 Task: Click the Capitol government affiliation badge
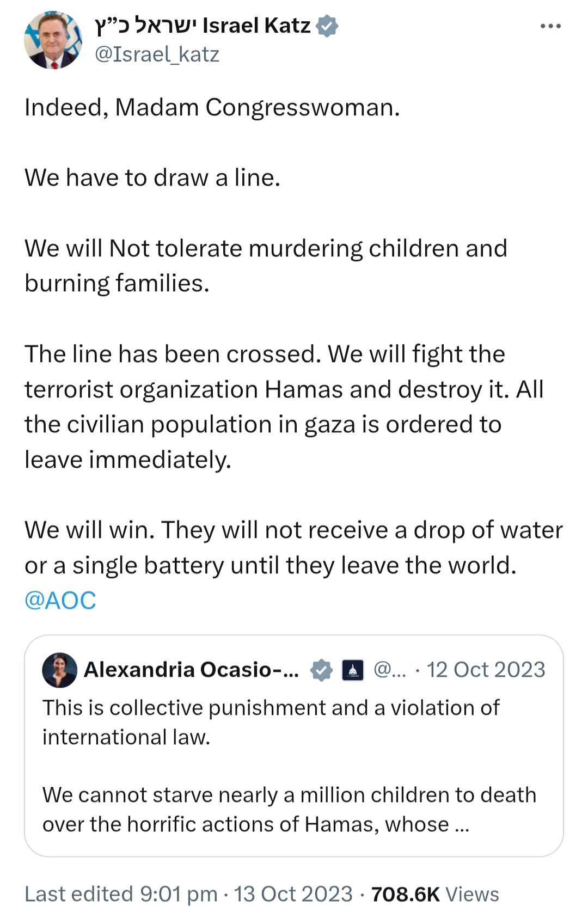(352, 670)
